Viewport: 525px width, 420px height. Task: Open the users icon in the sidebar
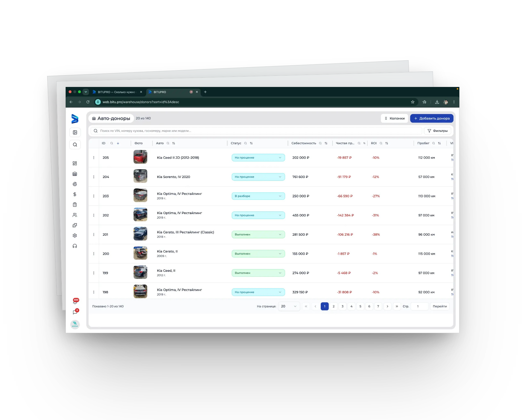75,215
